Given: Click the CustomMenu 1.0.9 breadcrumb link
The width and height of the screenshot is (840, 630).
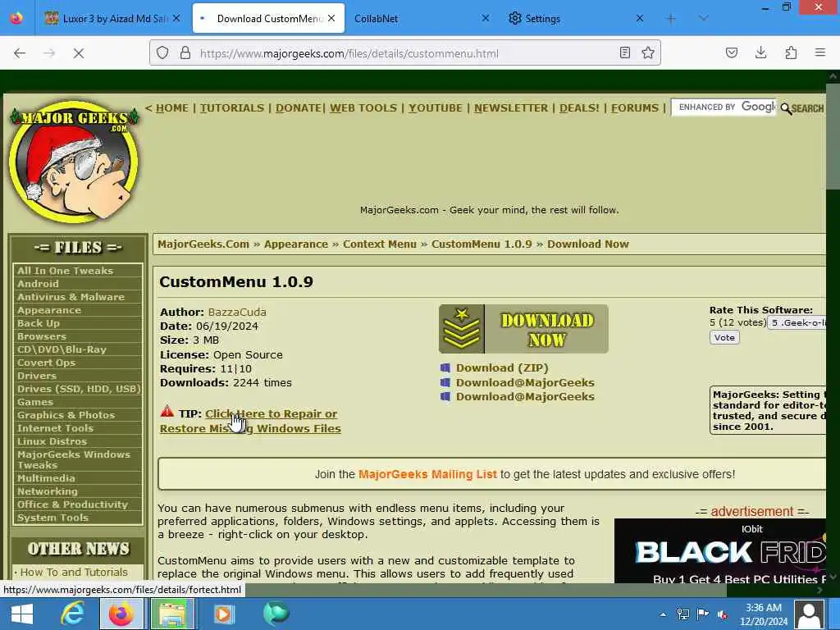Looking at the screenshot, I should pos(482,244).
